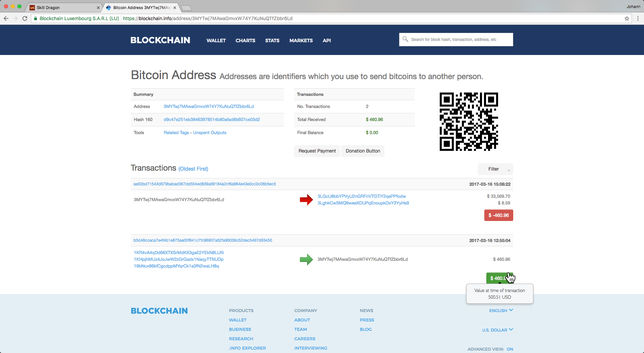644x353 pixels.
Task: Expand the U.S. DOLLAR currency dropdown
Action: (x=498, y=330)
